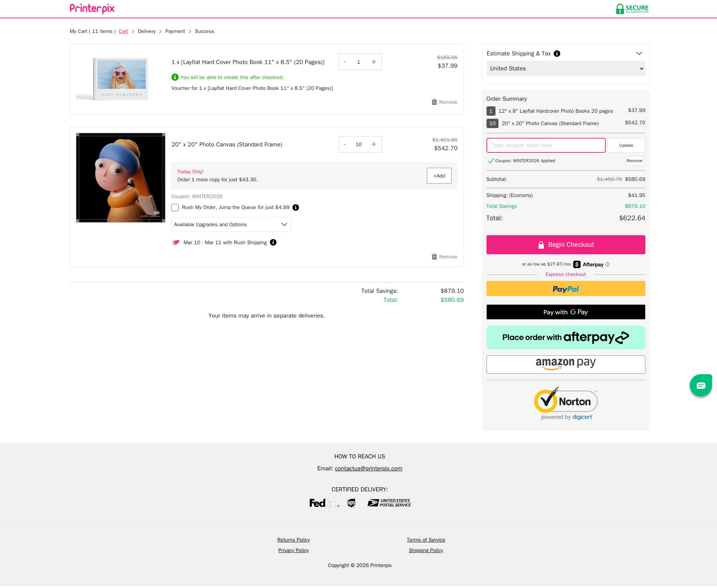
Task: Click the coupon code input field
Action: click(x=546, y=145)
